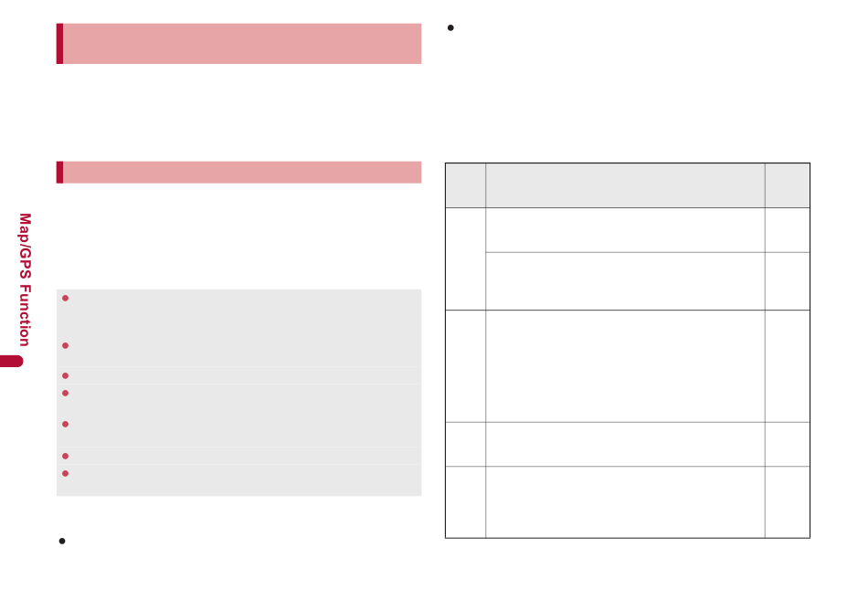This screenshot has height=590, width=868.
Task: Select the last red bullet in the gray box
Action: pyautogui.click(x=65, y=474)
